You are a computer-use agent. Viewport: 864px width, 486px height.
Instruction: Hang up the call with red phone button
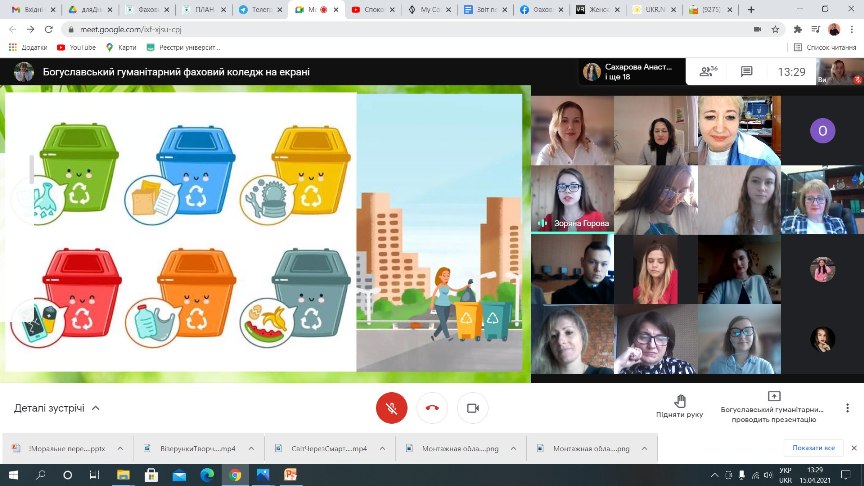coord(432,407)
